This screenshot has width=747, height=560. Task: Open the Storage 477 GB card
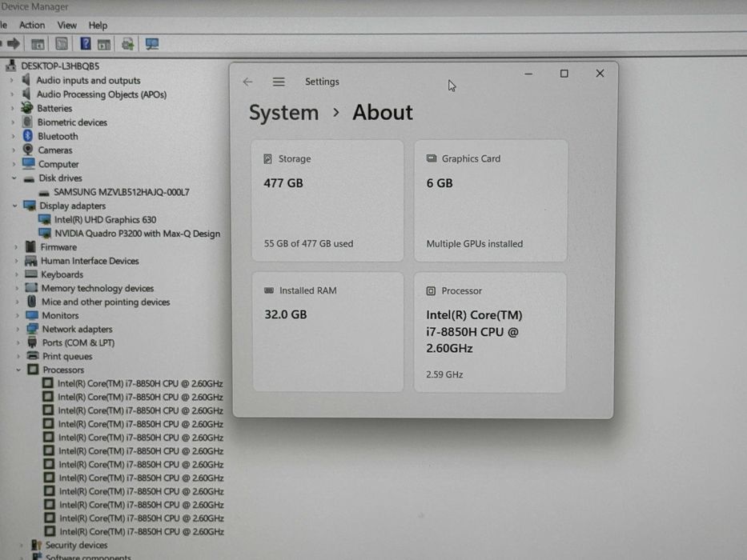click(327, 201)
